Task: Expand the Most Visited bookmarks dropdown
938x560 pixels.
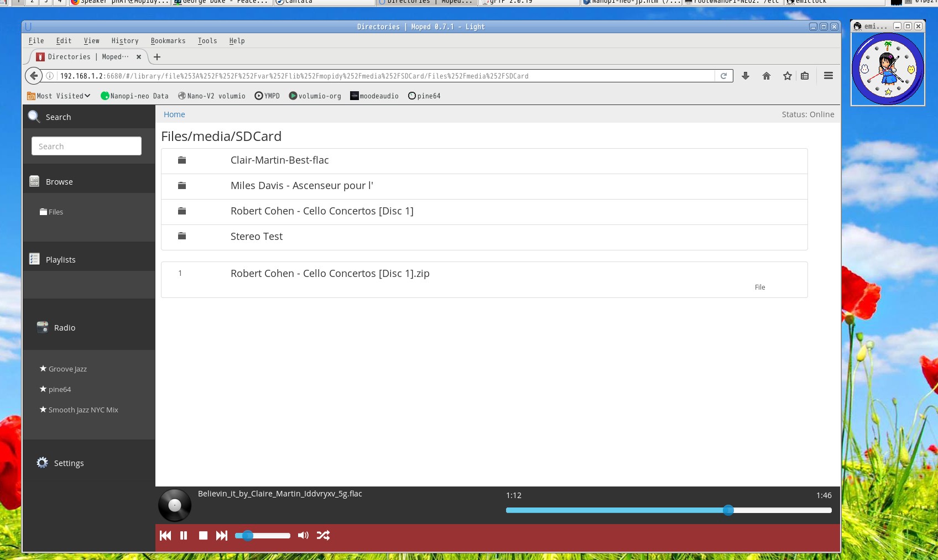Action: (x=59, y=96)
